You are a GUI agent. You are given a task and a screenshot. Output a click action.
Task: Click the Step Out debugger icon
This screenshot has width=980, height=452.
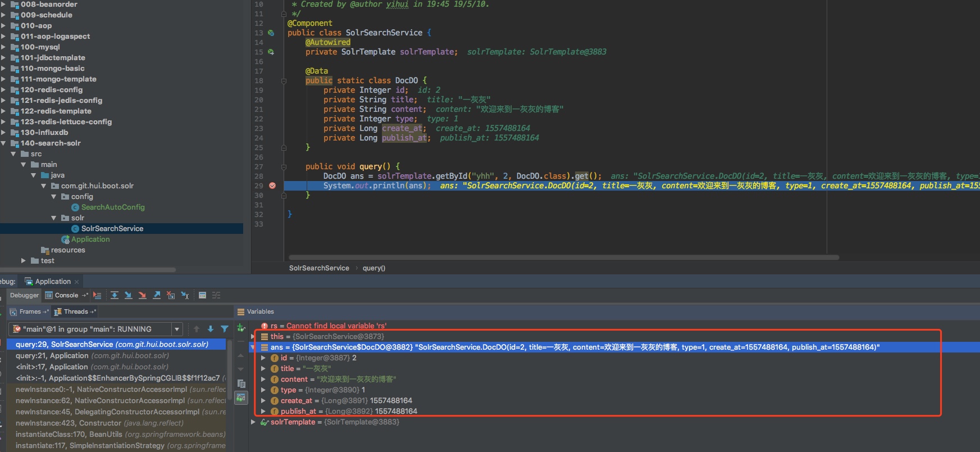click(x=157, y=295)
